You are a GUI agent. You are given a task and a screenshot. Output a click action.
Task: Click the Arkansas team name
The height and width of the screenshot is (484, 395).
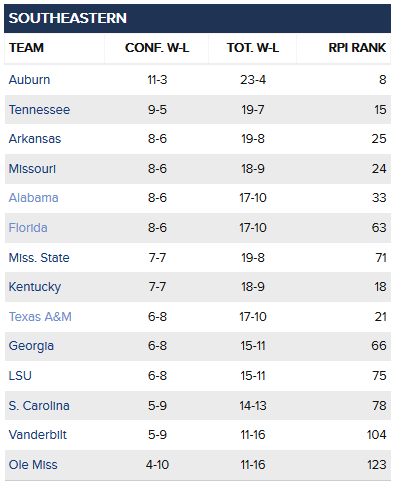coord(35,139)
